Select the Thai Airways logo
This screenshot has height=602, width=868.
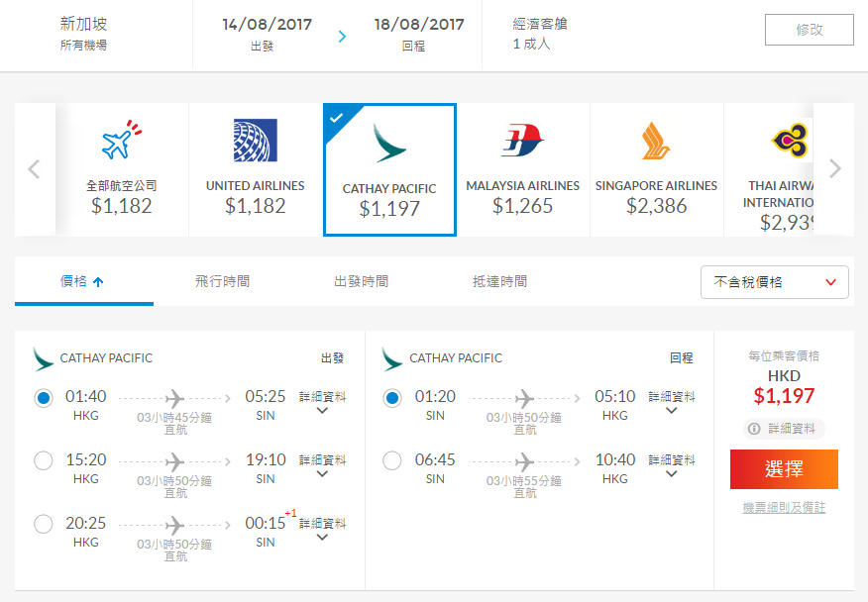[x=790, y=141]
